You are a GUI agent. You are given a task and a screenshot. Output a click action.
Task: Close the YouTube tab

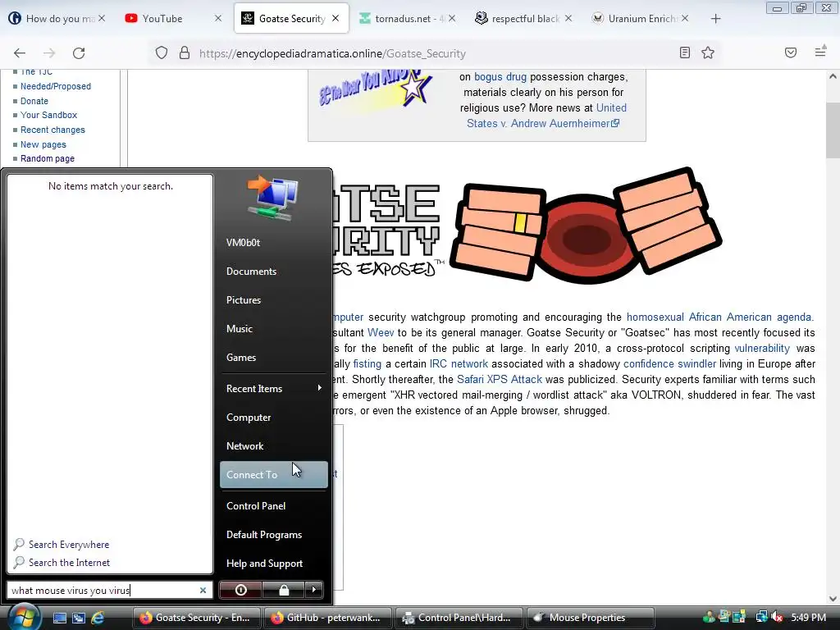click(218, 18)
